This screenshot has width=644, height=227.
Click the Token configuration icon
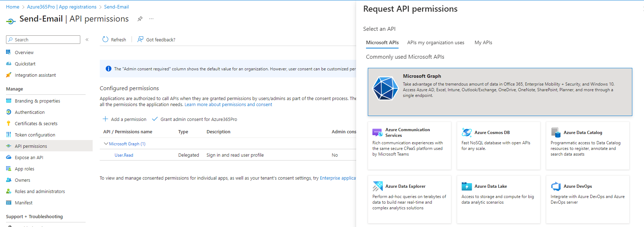[x=8, y=135]
